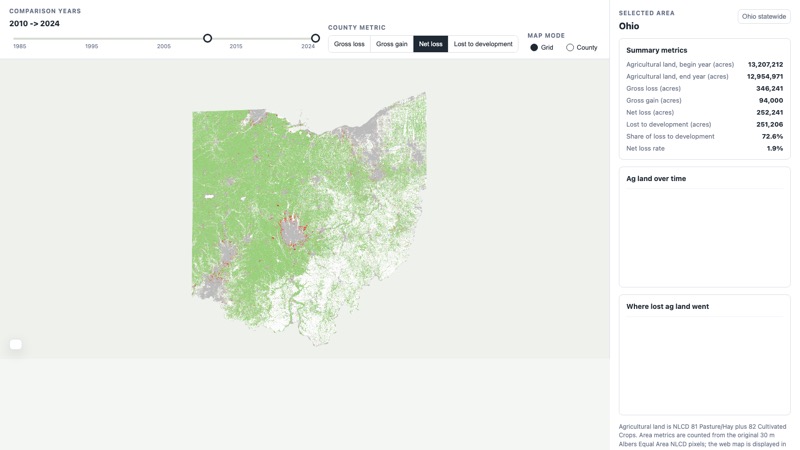Click the Agricultural land, begin year label
Screen dimensions: 800x450
click(x=680, y=64)
